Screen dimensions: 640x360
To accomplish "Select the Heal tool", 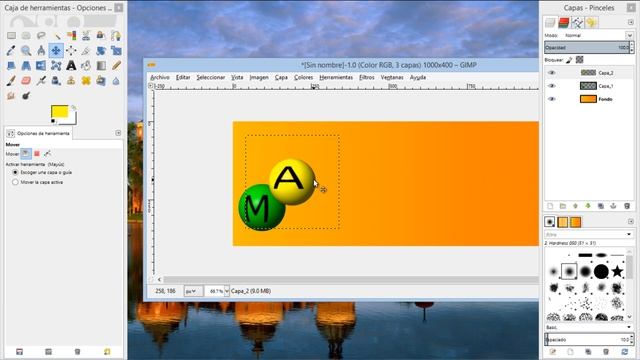I will [x=86, y=81].
